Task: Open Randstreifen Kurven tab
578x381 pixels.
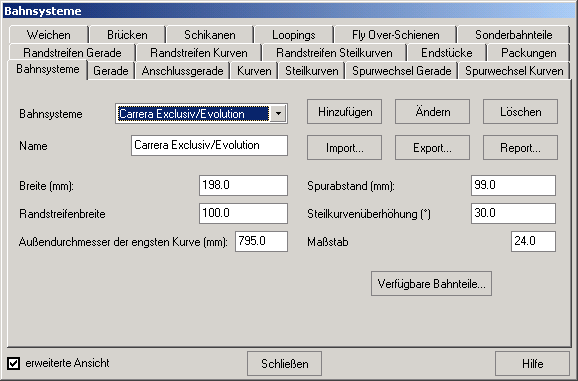Action: (199, 53)
